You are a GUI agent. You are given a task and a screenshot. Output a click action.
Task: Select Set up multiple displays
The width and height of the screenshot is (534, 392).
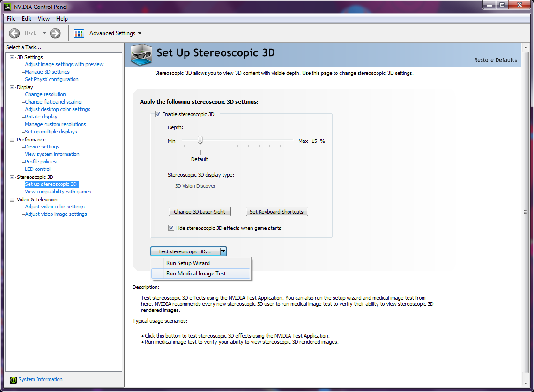[51, 132]
